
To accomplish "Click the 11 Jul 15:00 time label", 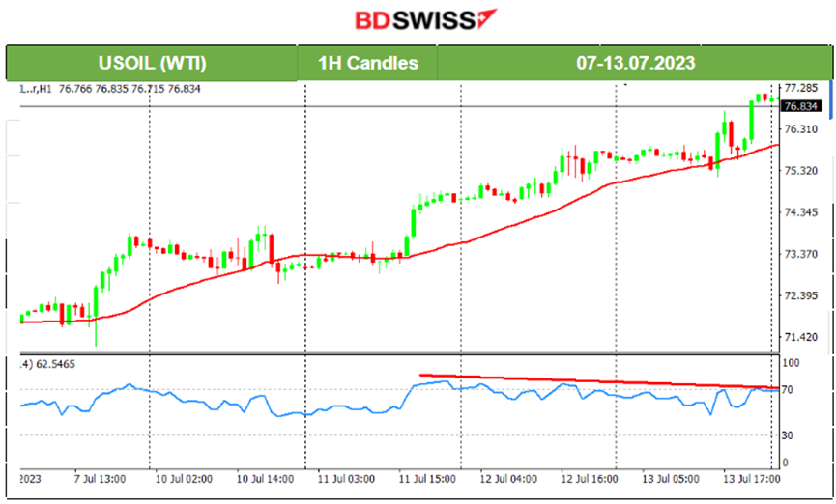I will coord(429,477).
